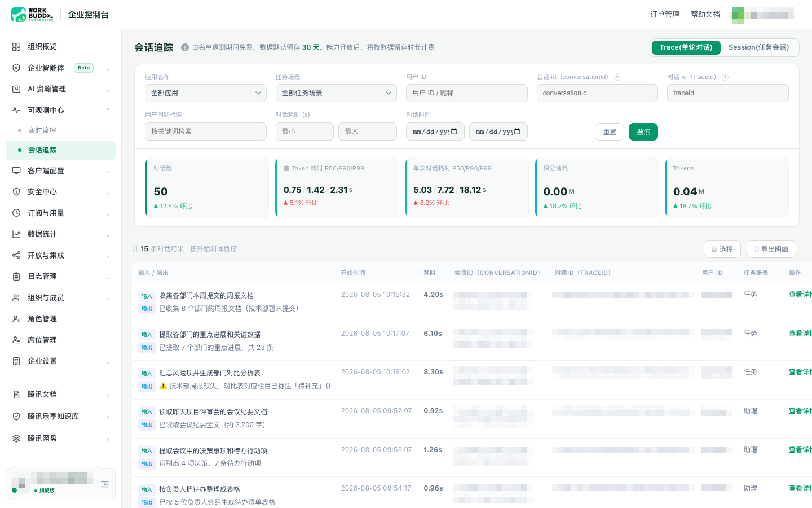Click the 重置 button
Viewport: 812px width, 508px height.
(610, 132)
